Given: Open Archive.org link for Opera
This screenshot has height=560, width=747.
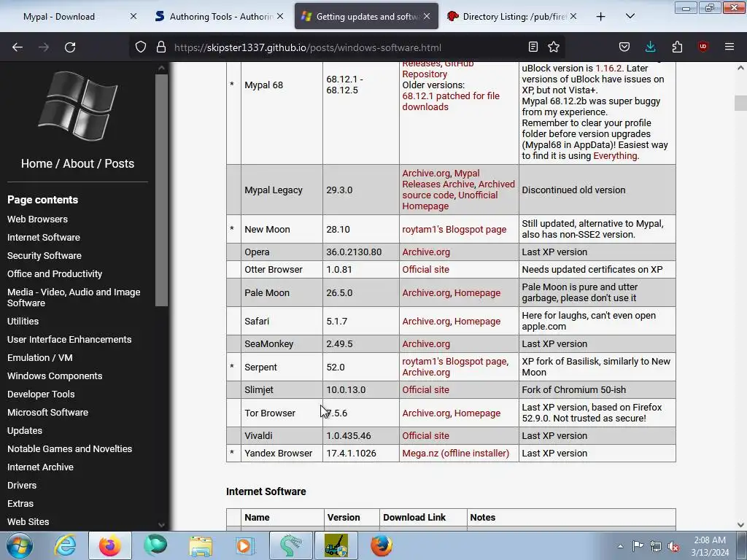Looking at the screenshot, I should [426, 252].
